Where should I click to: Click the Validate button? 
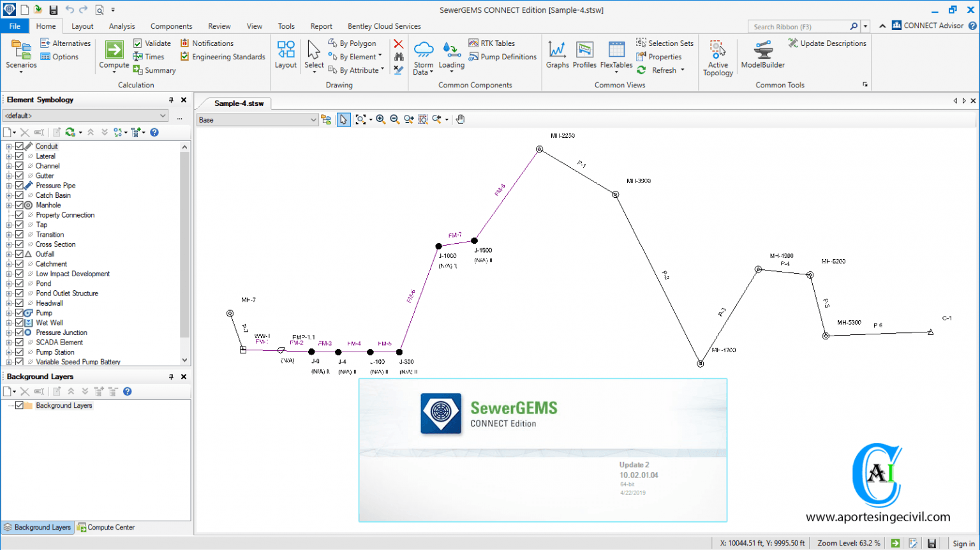click(152, 43)
